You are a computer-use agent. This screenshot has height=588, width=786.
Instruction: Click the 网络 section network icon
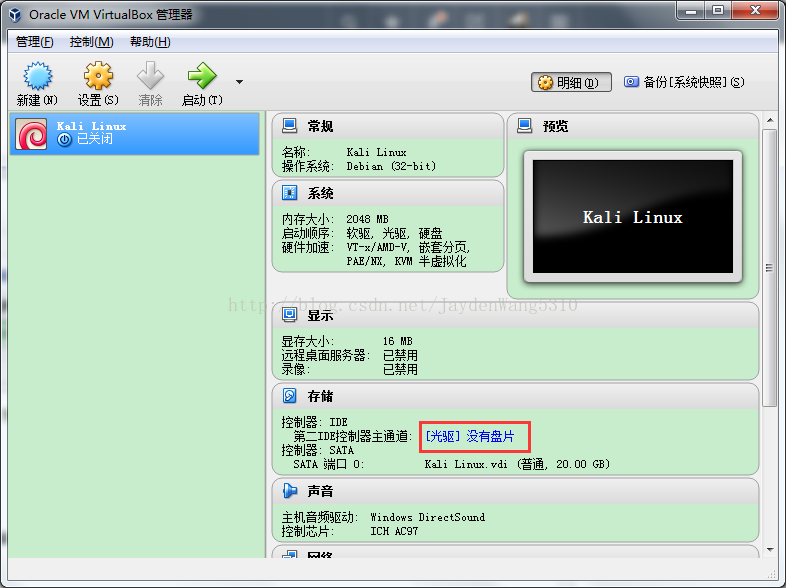tap(289, 554)
